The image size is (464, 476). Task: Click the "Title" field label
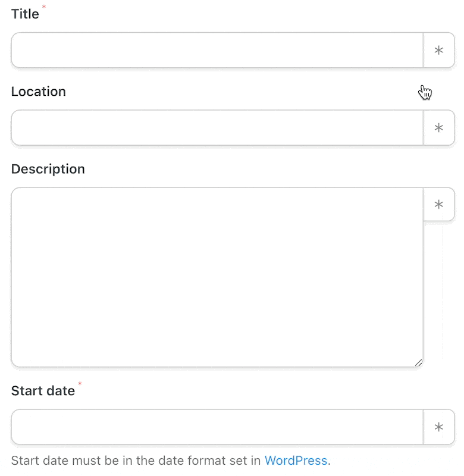pos(25,14)
